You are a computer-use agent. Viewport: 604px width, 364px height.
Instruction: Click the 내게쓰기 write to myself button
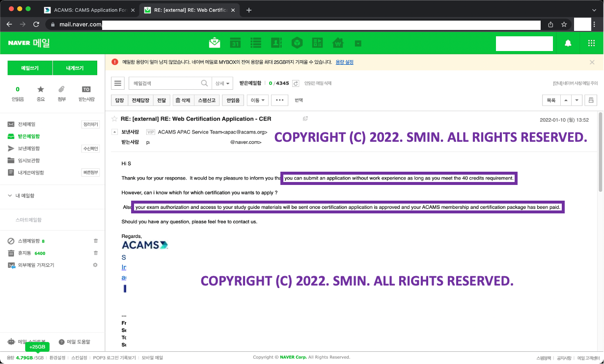(x=75, y=68)
